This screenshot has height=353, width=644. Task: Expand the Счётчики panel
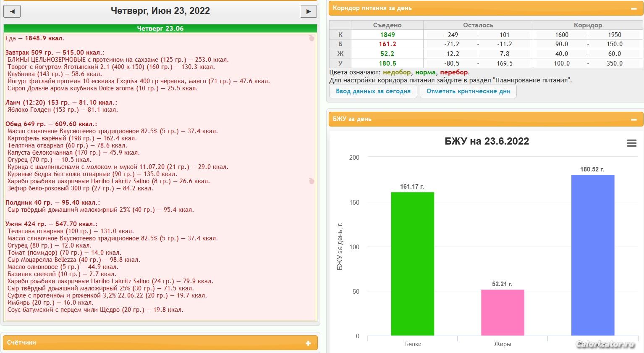(308, 343)
